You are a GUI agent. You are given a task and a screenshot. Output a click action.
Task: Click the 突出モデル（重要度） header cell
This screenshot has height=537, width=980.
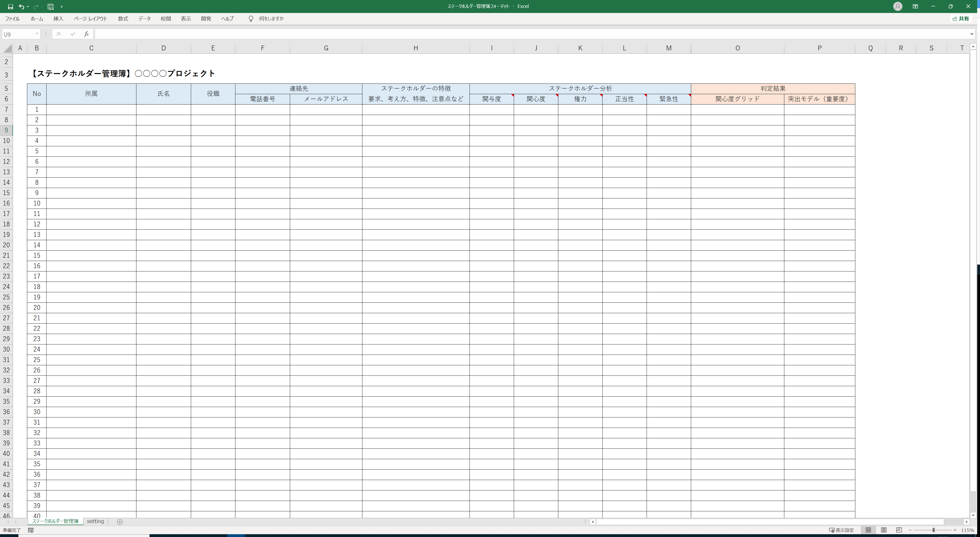[x=819, y=99]
